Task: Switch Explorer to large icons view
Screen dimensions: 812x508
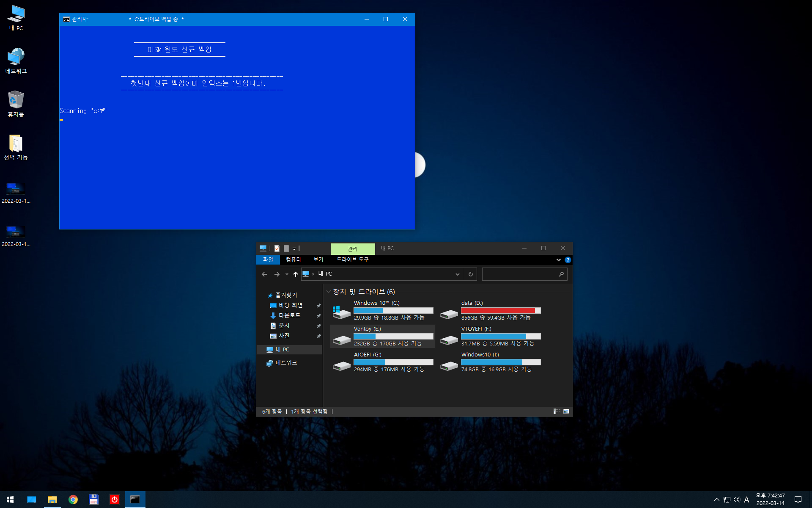Action: [x=566, y=411]
